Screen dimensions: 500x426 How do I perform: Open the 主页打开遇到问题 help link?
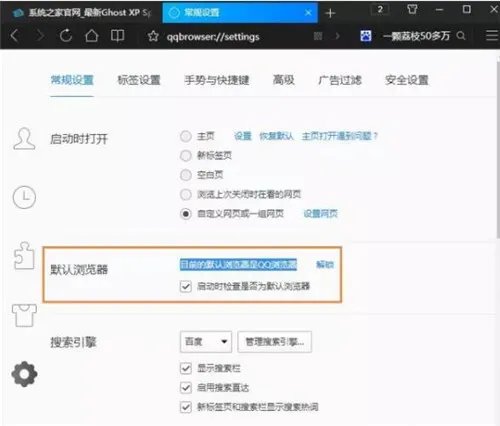340,136
